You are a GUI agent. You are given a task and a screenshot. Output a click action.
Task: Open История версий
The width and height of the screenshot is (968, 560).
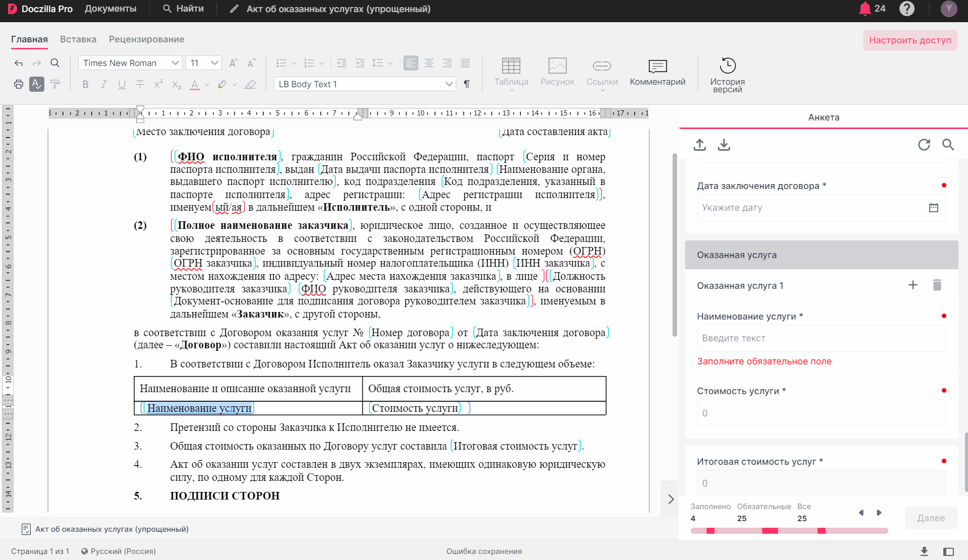coord(728,75)
